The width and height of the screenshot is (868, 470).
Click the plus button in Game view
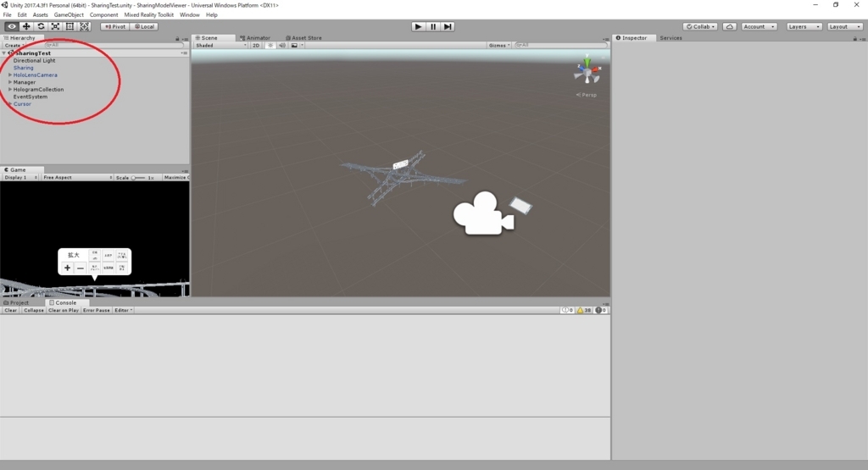click(67, 268)
